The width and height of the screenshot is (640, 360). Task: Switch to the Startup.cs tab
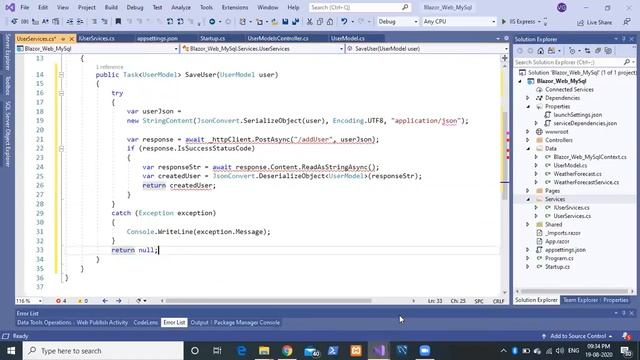point(213,38)
